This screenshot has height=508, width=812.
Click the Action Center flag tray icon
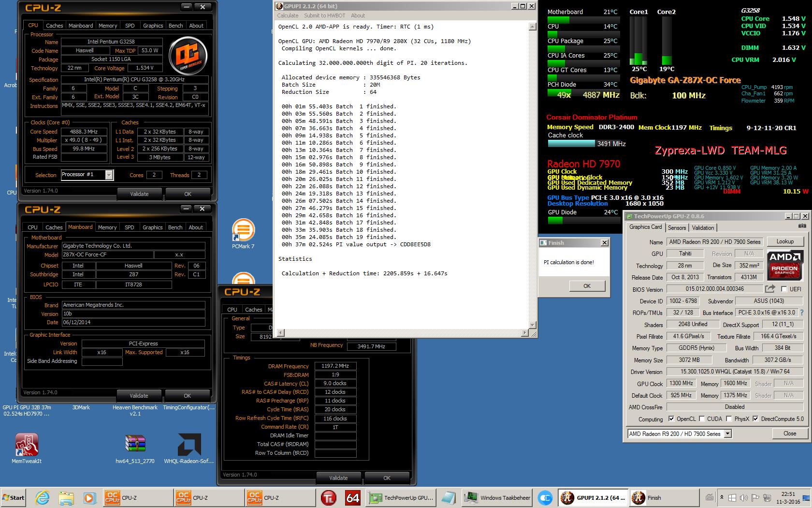tap(754, 497)
